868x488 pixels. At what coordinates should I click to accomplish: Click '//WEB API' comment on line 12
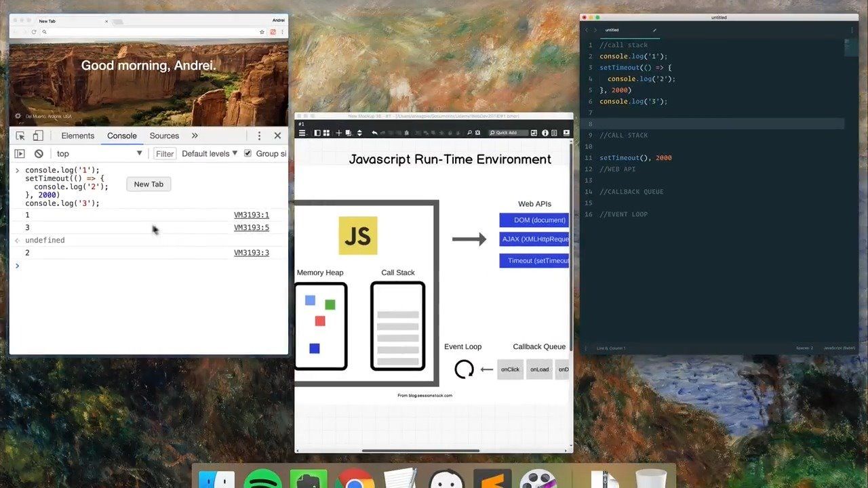(x=618, y=169)
